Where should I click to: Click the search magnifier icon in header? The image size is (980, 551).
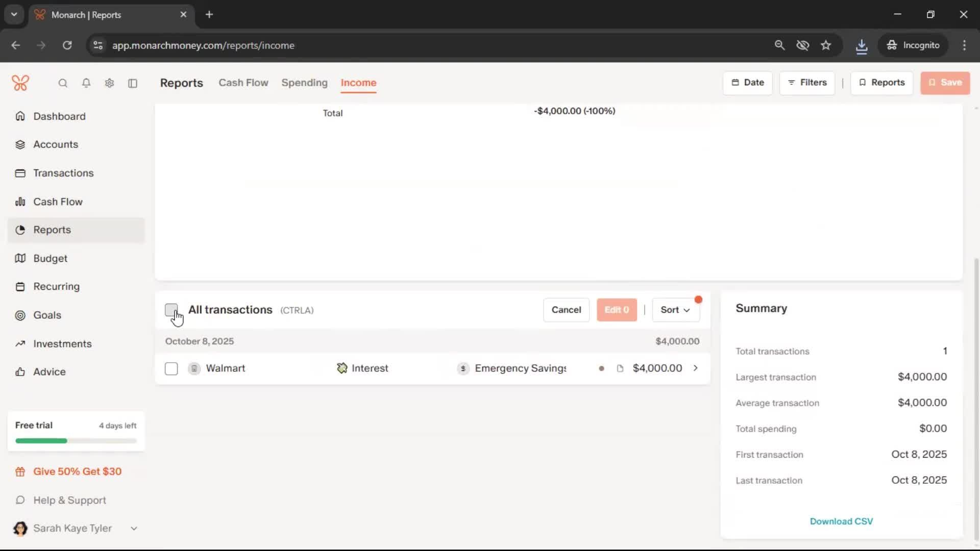[63, 83]
